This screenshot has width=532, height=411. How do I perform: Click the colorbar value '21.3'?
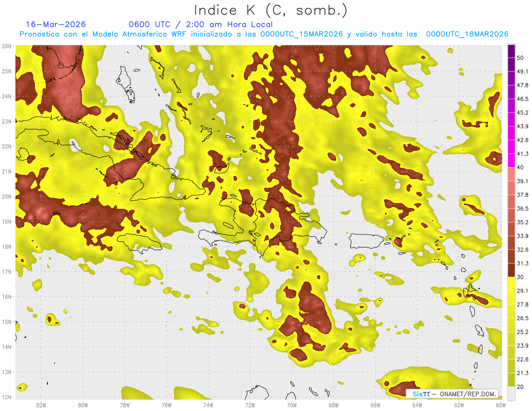(x=523, y=373)
